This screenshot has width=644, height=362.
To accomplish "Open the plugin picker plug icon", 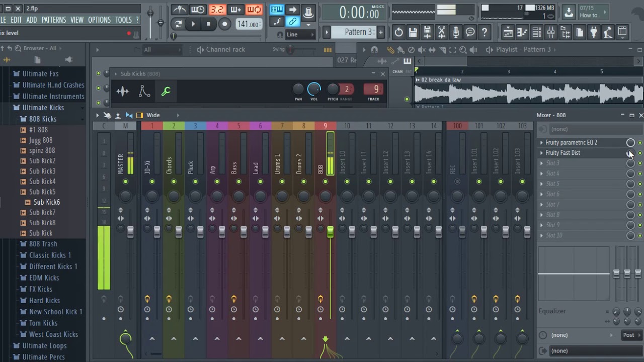I will (x=594, y=32).
